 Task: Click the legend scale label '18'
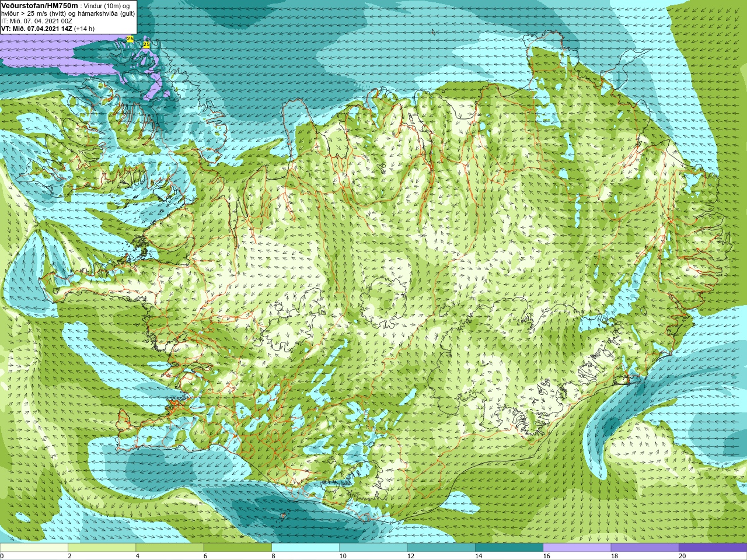[x=615, y=556]
